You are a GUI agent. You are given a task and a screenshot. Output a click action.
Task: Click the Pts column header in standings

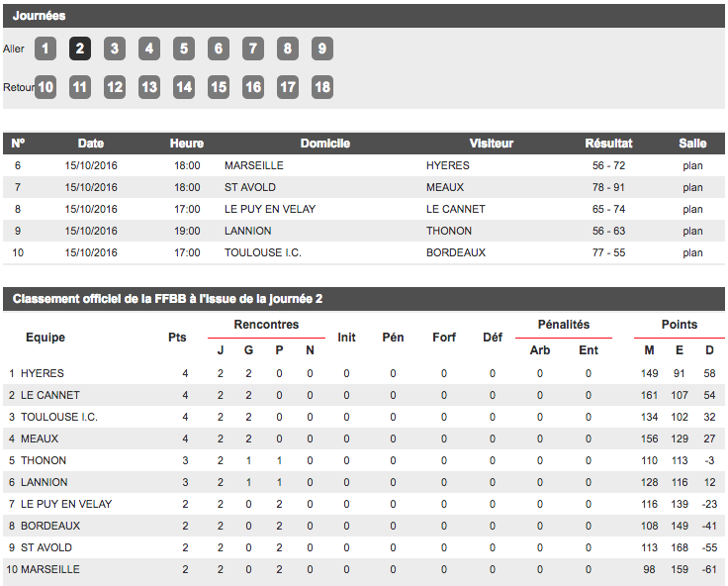pyautogui.click(x=177, y=338)
